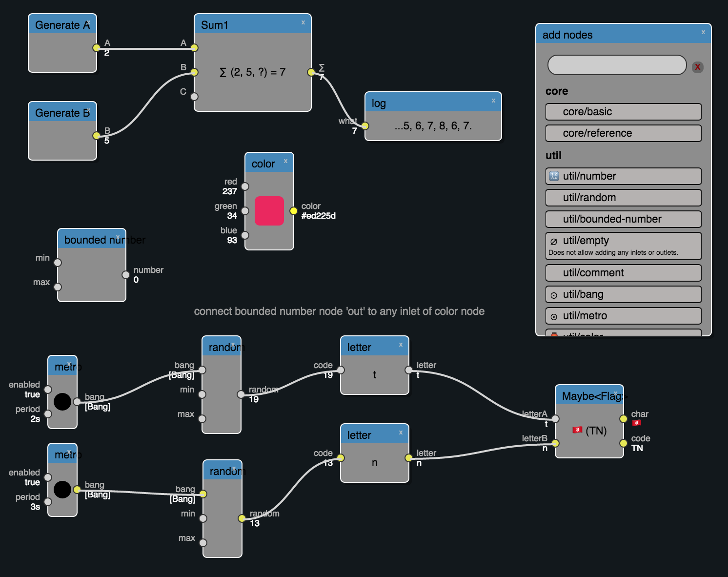Close the log node
This screenshot has height=577, width=728.
493,101
